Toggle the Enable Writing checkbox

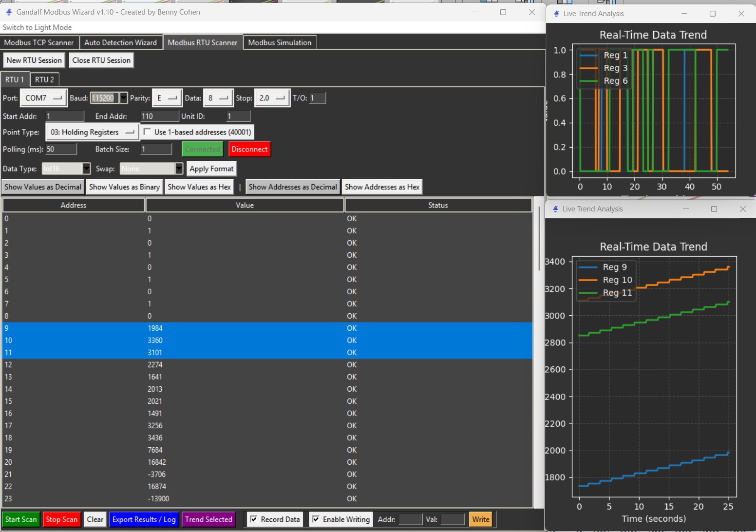click(316, 519)
